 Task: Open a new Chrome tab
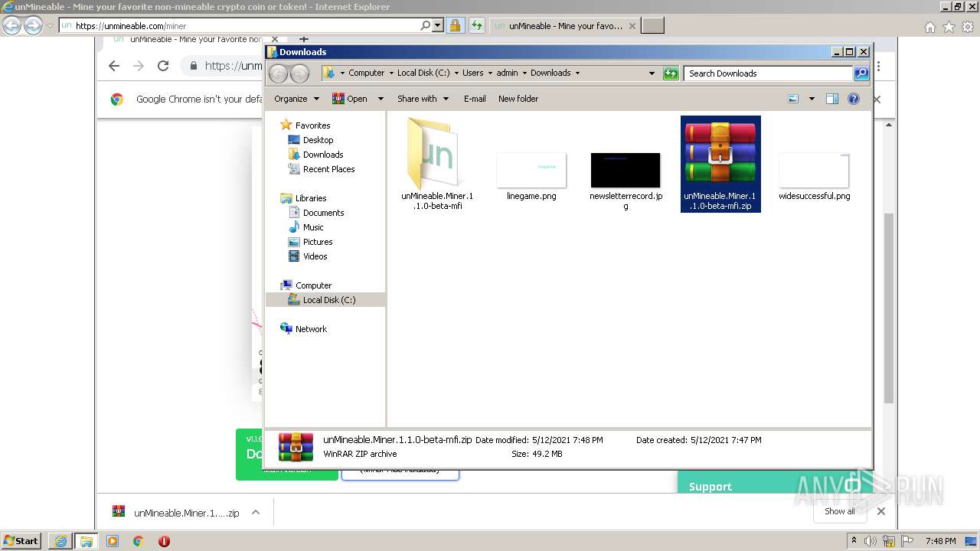pyautogui.click(x=304, y=40)
